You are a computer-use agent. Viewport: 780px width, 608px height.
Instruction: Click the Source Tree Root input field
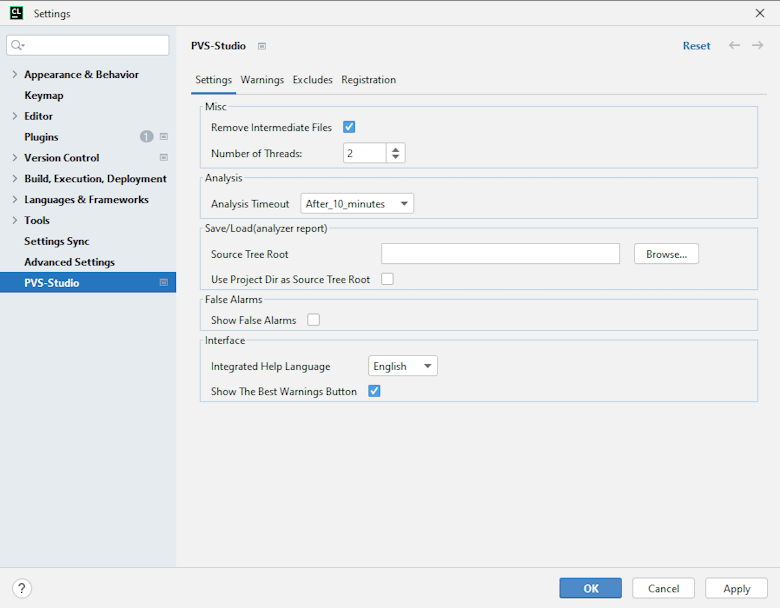coord(500,254)
